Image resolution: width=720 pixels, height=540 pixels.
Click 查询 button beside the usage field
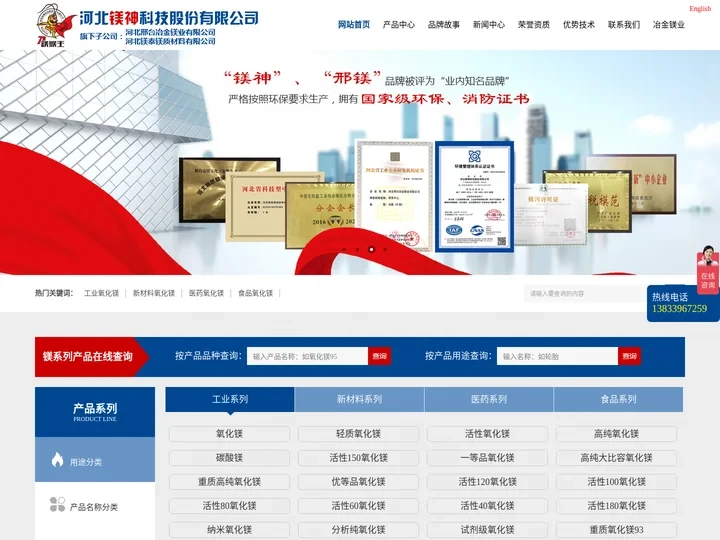[629, 356]
